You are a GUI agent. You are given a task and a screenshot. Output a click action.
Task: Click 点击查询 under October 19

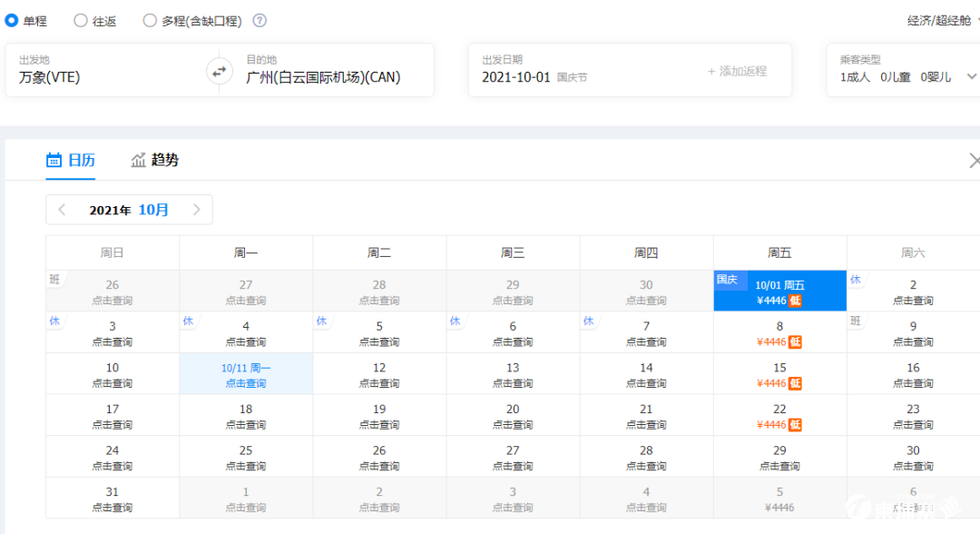379,425
